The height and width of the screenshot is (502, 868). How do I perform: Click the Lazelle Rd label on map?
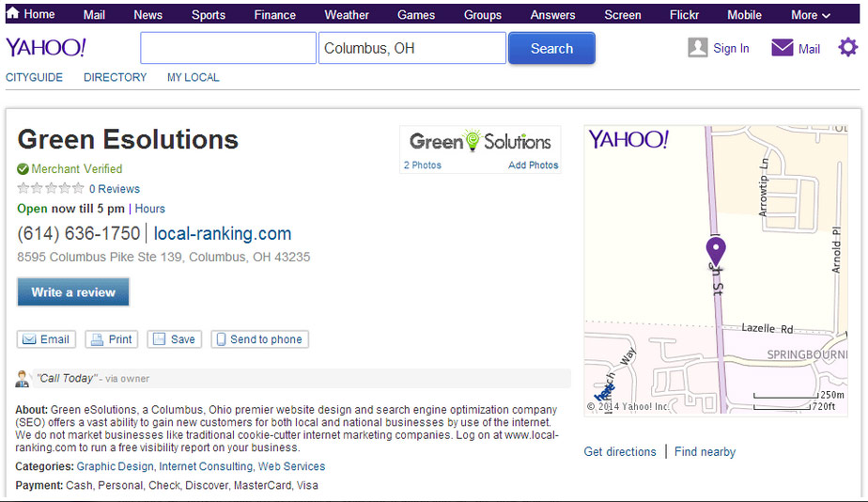tap(767, 328)
